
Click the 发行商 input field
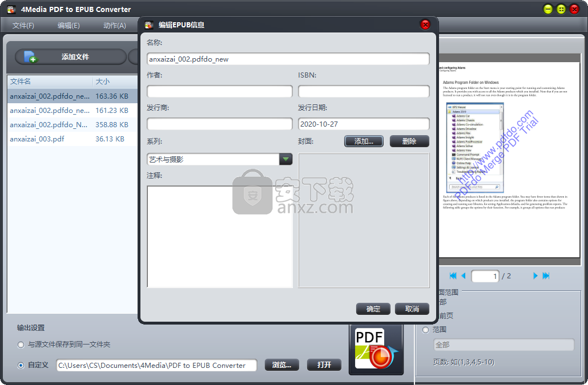tap(219, 124)
